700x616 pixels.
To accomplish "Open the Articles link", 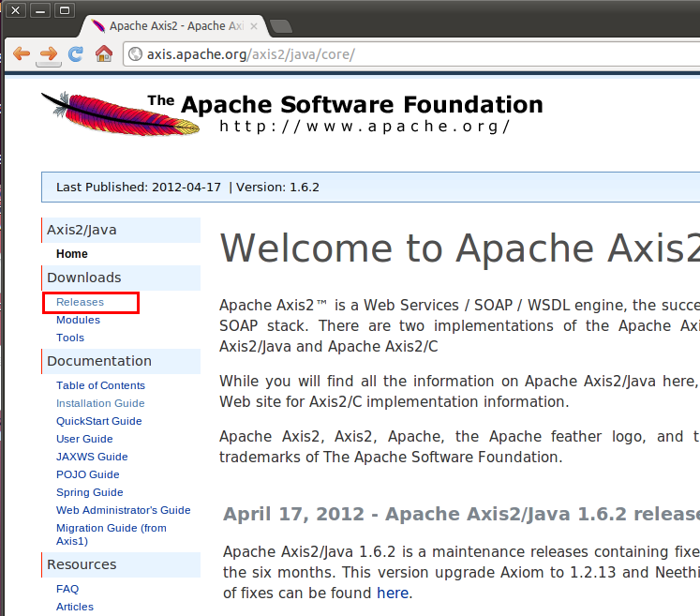I will (x=75, y=607).
